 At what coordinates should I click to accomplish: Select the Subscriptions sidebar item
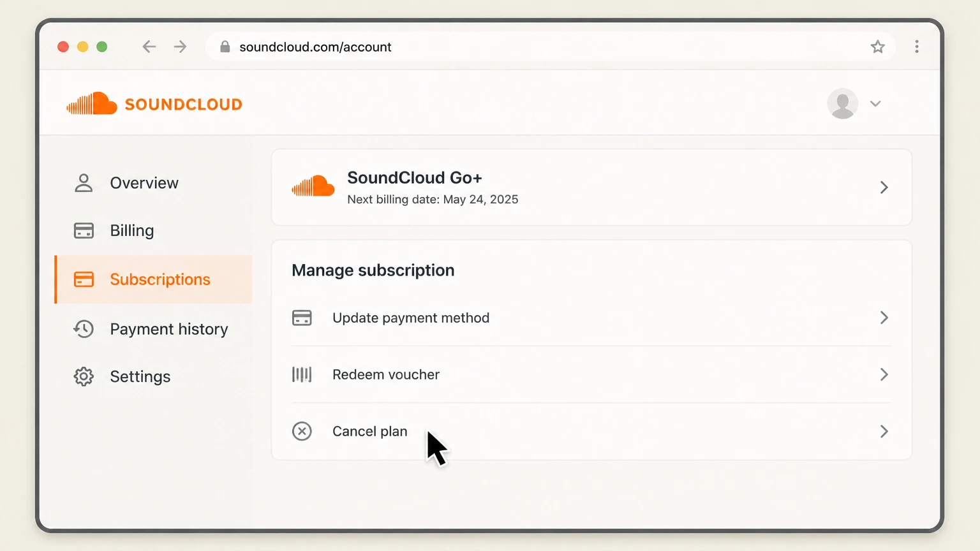pyautogui.click(x=153, y=279)
